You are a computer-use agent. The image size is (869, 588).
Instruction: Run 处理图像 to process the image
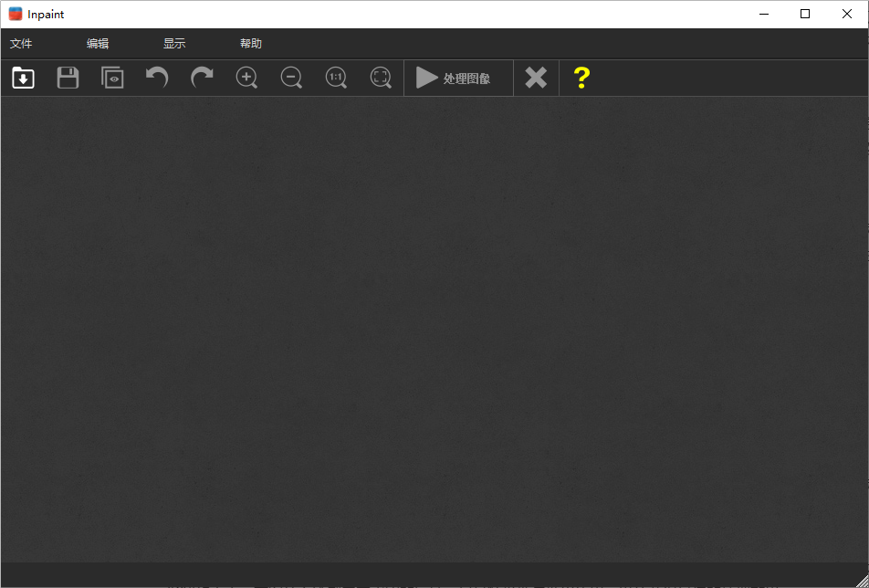[x=457, y=78]
